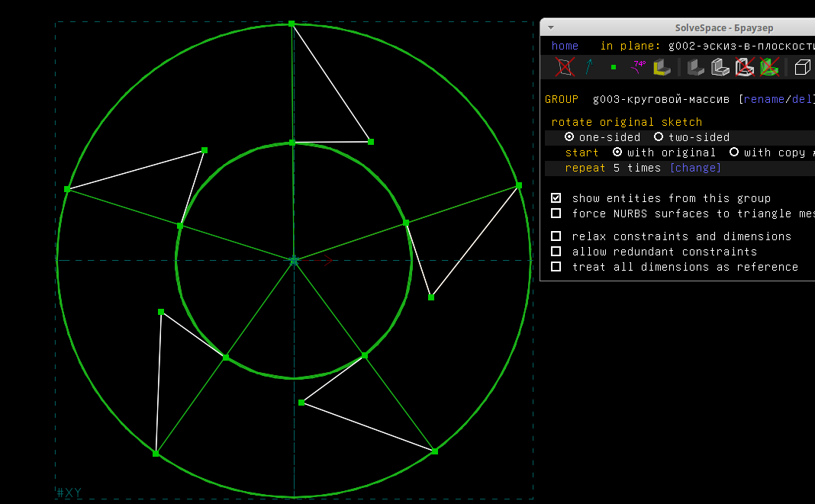Image resolution: width=815 pixels, height=504 pixels.
Task: Toggle the points display green square icon
Action: (614, 67)
